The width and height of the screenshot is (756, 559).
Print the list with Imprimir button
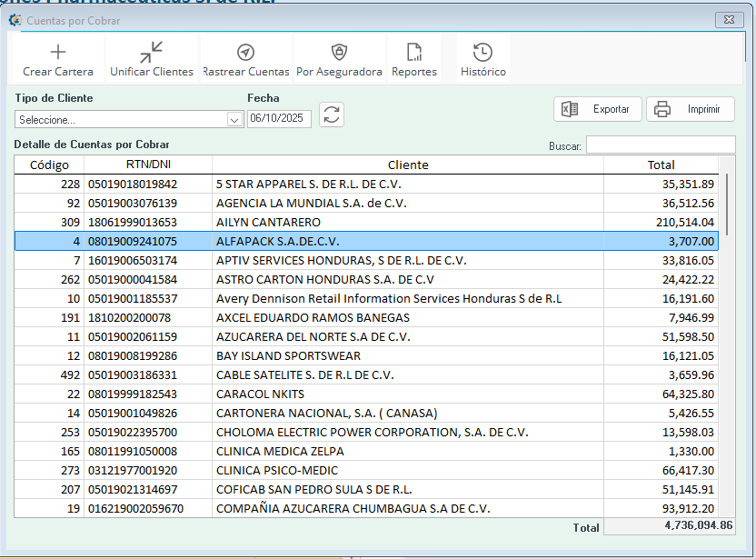[x=690, y=109]
